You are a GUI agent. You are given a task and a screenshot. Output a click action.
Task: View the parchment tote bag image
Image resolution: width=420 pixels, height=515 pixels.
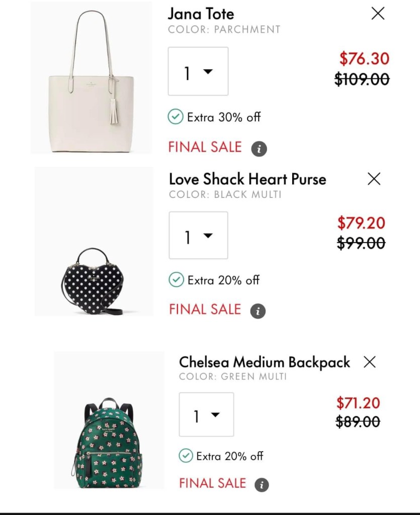tap(92, 78)
